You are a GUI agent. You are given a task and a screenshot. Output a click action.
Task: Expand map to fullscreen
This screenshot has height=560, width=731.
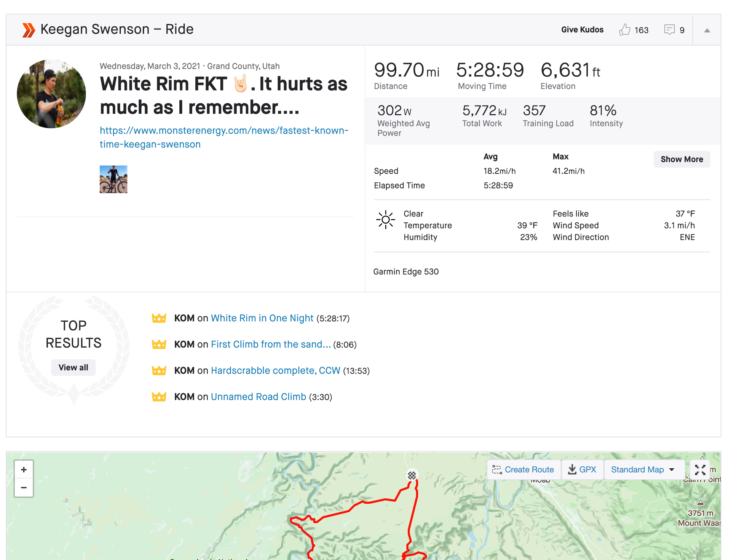pos(700,470)
